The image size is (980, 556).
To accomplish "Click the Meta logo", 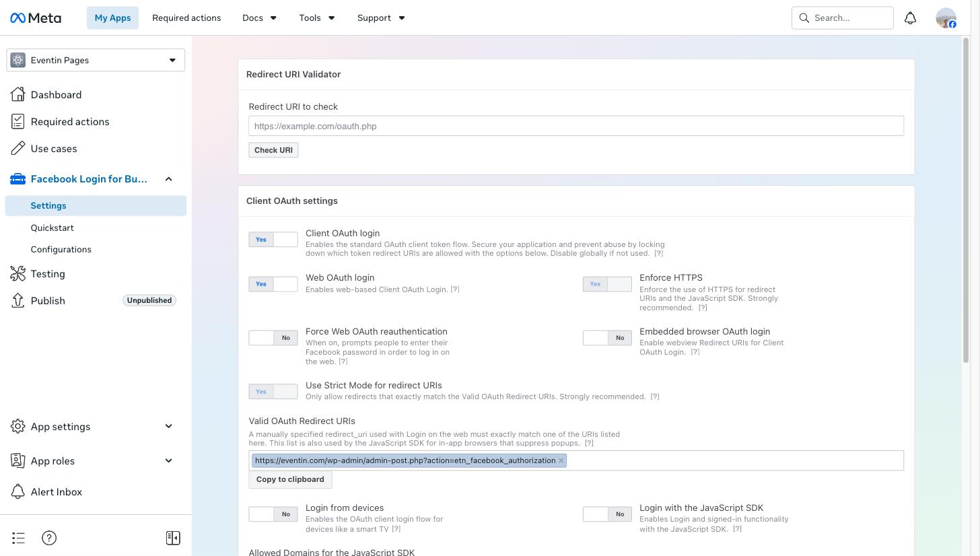I will tap(36, 18).
